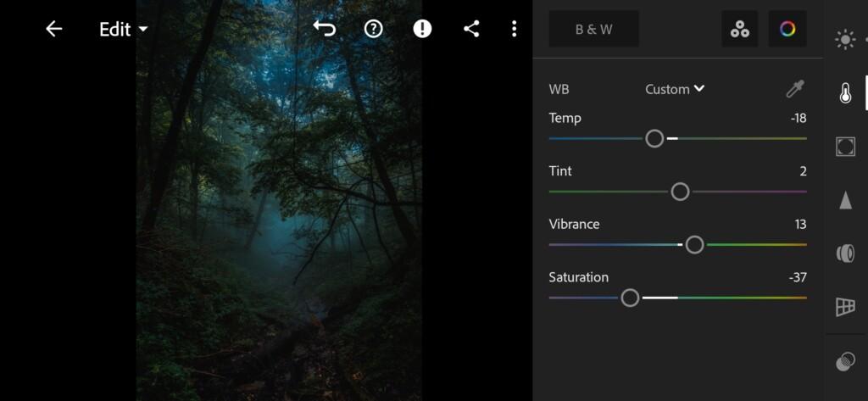Viewport: 868px width, 401px height.
Task: Open the Effects vignette panel icon
Action: [845, 146]
